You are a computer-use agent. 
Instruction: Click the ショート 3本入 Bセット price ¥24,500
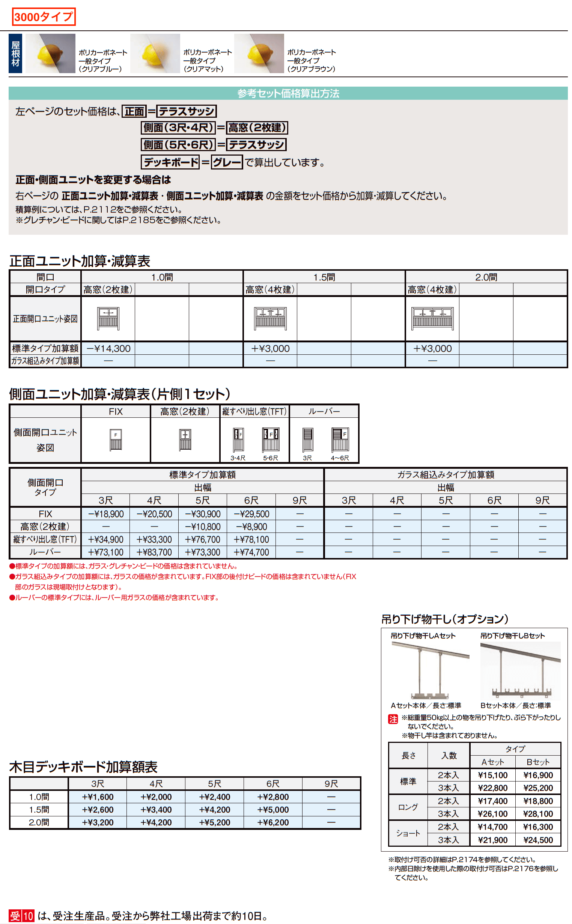tap(538, 840)
